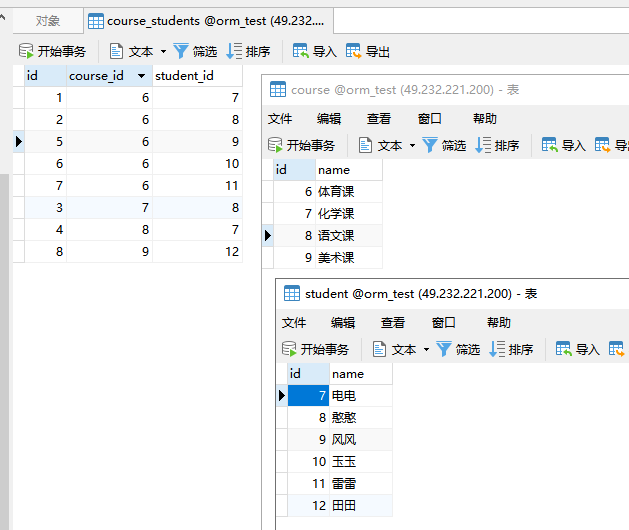The height and width of the screenshot is (530, 629).
Task: Select cell 电电 in student table
Action: tap(361, 396)
